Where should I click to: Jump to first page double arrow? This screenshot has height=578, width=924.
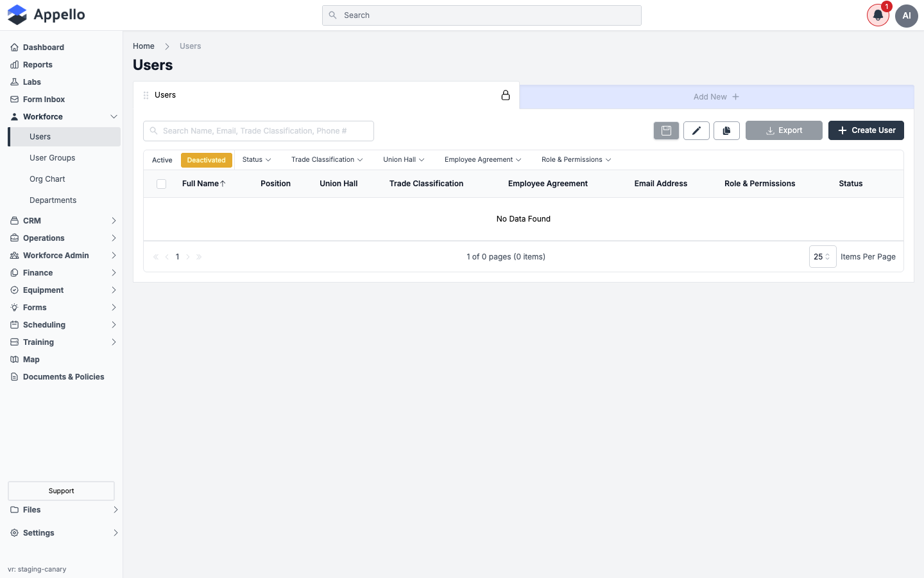156,257
